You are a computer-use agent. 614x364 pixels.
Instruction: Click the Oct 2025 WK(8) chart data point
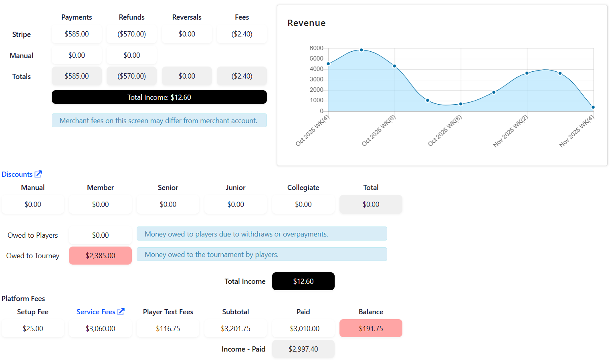pyautogui.click(x=461, y=104)
